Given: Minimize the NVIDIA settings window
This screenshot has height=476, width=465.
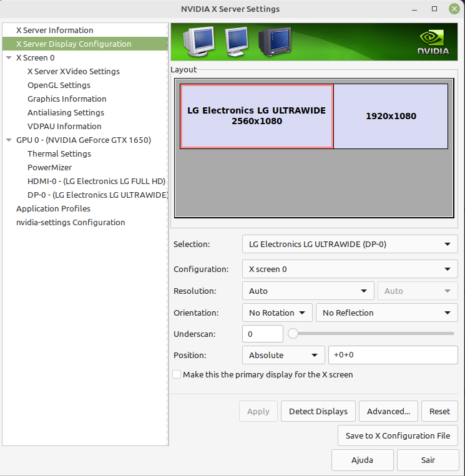Looking at the screenshot, I should click(414, 9).
